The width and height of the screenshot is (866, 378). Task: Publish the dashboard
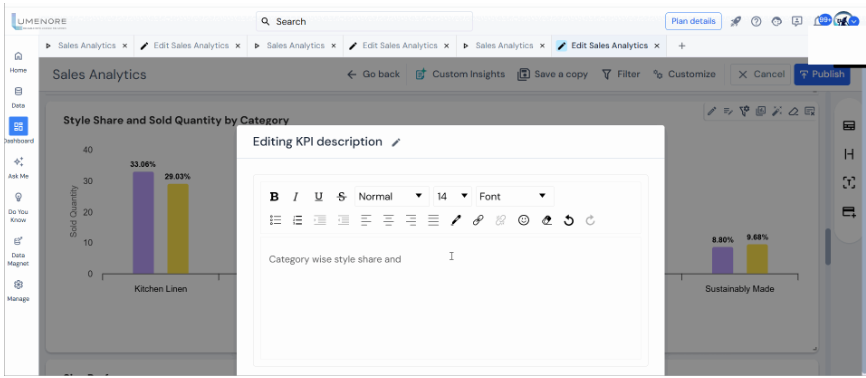pos(822,74)
